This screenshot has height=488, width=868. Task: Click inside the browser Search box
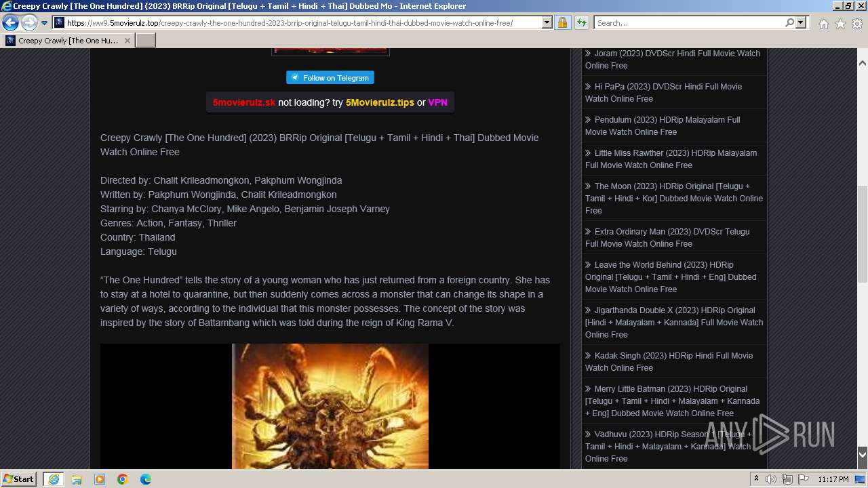pos(689,22)
